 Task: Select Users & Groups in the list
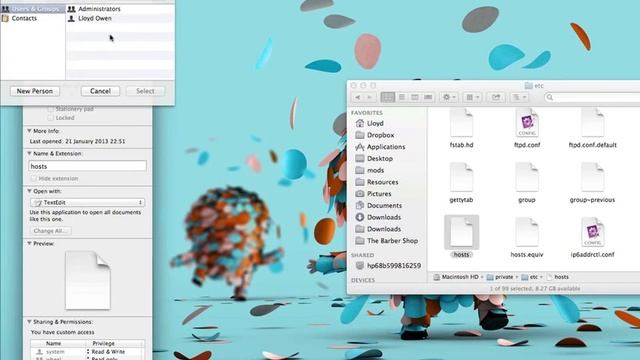click(x=33, y=9)
